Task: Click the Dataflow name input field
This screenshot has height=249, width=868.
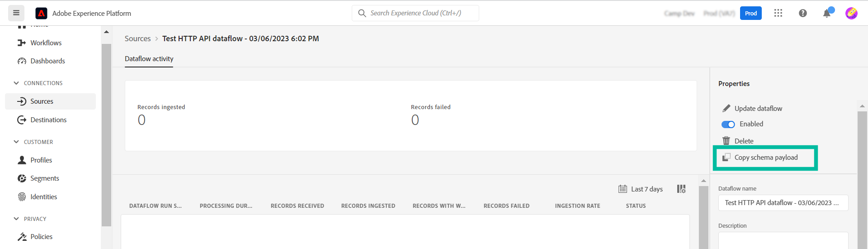Action: (x=783, y=203)
